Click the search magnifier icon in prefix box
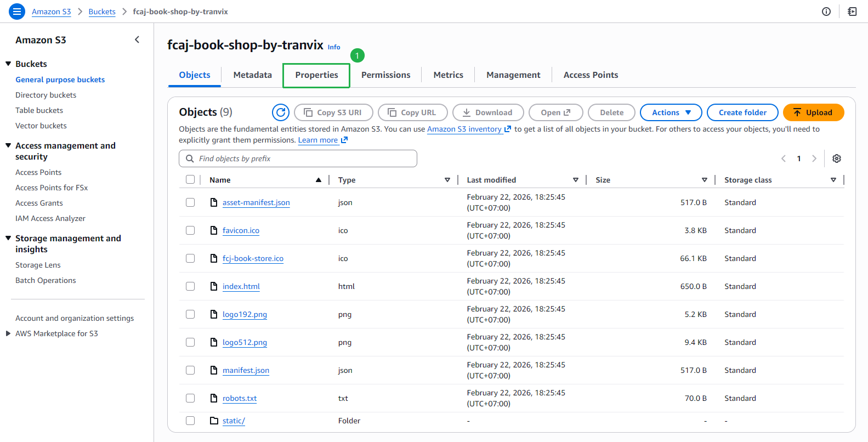Screen dimensions: 868x442 190,158
